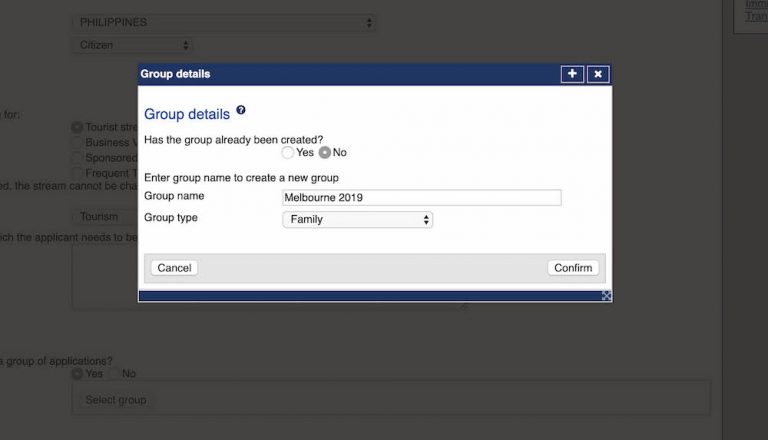Viewport: 768px width, 440px height.
Task: Close the Group details dialog
Action: pos(597,74)
